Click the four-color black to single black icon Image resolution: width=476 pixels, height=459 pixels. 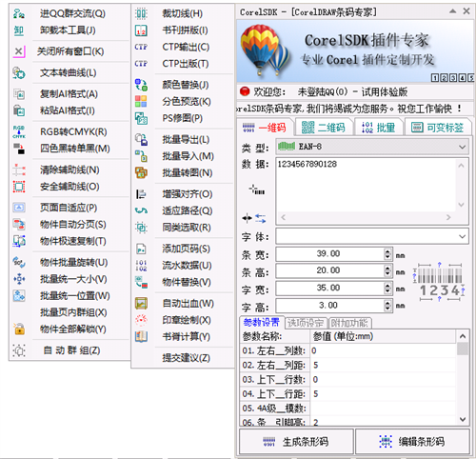click(19, 149)
